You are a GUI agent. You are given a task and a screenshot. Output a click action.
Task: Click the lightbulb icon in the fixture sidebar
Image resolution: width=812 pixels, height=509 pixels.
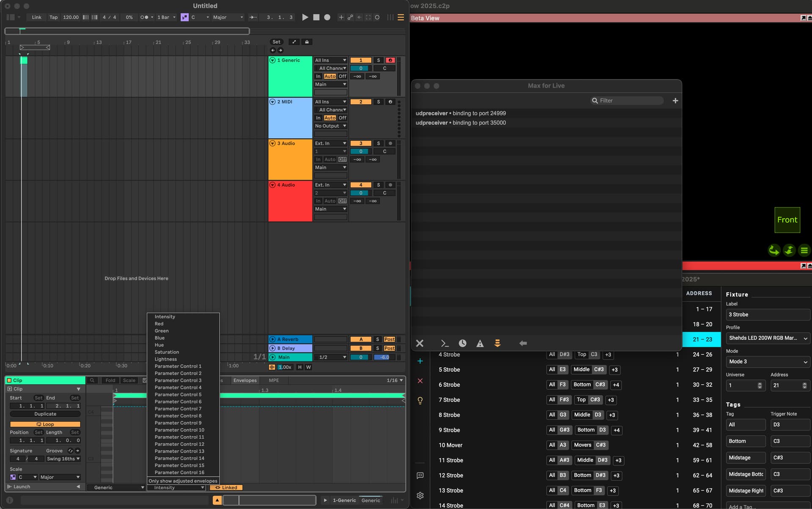point(420,400)
